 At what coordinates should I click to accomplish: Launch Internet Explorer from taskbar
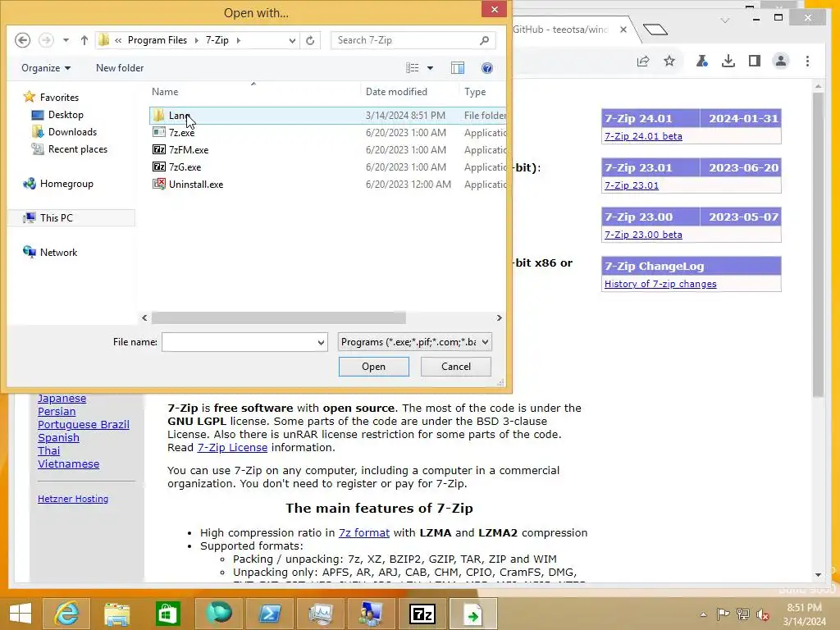(x=66, y=614)
